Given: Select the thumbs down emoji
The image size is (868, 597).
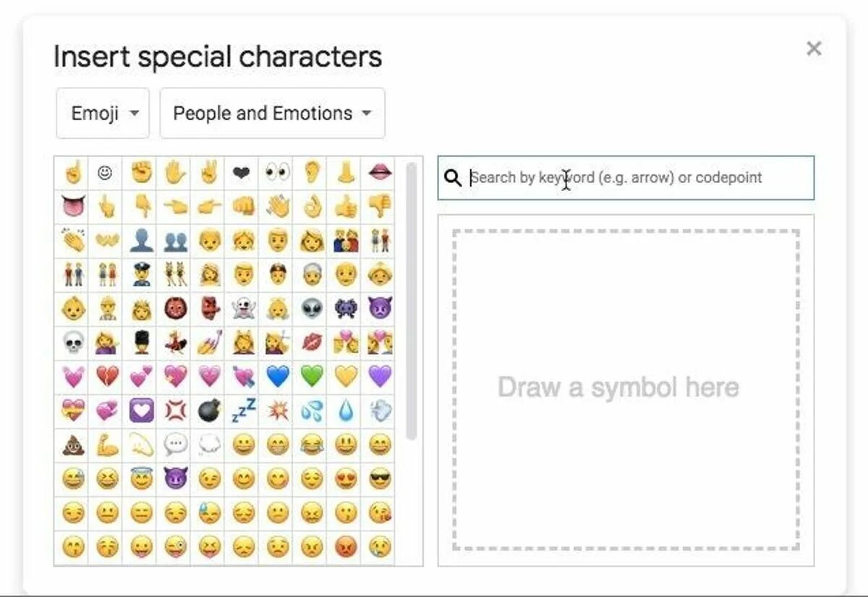Looking at the screenshot, I should pos(379,207).
